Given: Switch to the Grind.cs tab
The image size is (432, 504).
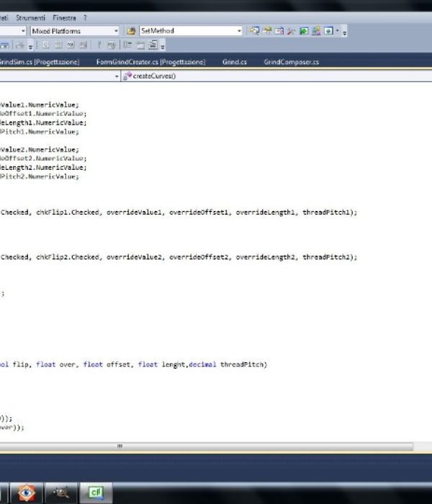Looking at the screenshot, I should tap(234, 62).
